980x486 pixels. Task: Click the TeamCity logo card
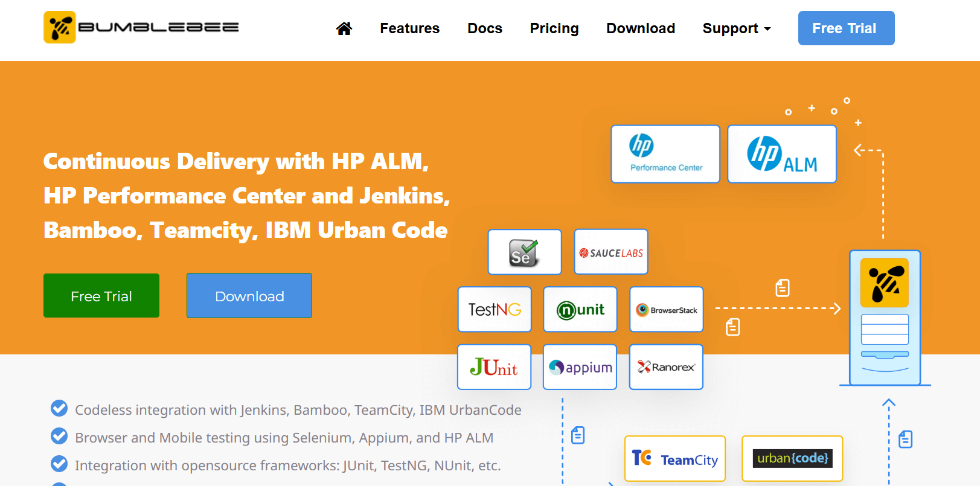pos(675,459)
